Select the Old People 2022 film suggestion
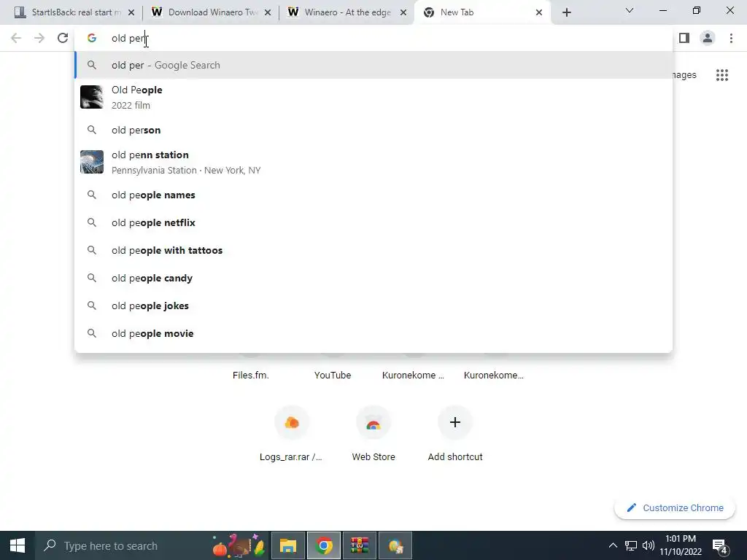 (x=373, y=97)
